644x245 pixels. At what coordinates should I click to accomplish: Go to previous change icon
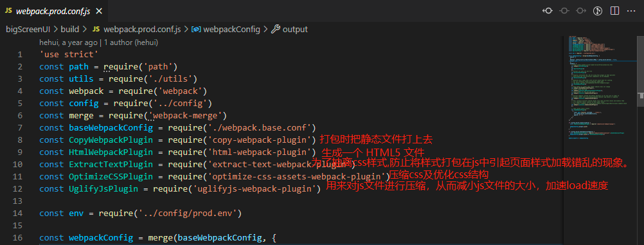[548, 11]
